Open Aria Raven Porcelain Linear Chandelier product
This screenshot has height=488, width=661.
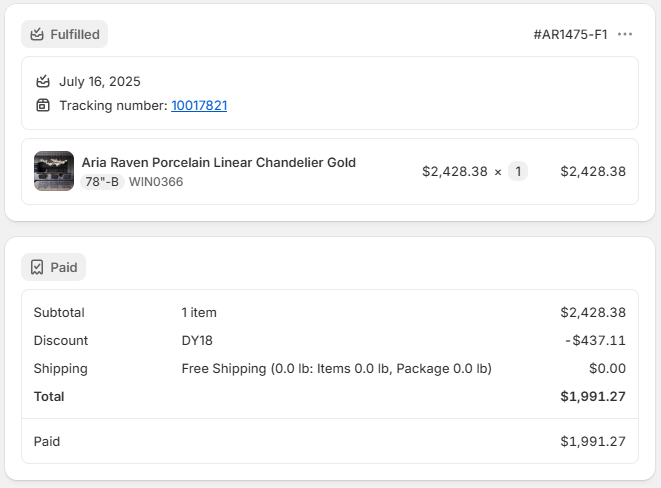(218, 162)
